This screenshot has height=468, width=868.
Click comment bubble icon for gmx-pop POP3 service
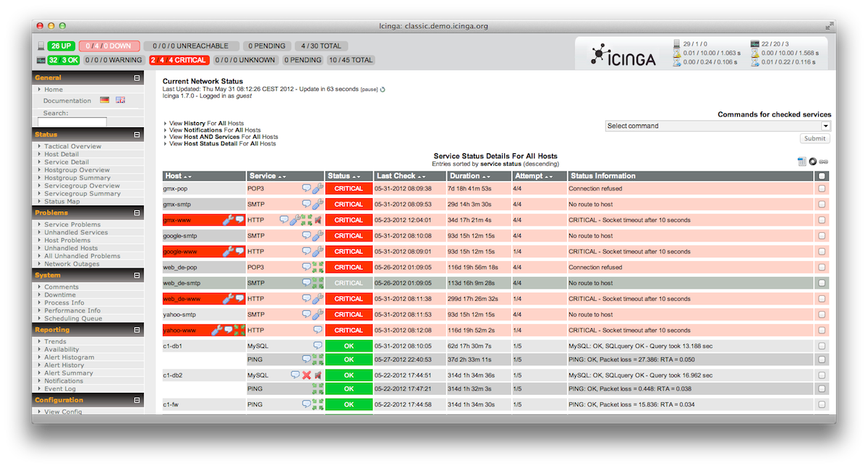coord(307,189)
